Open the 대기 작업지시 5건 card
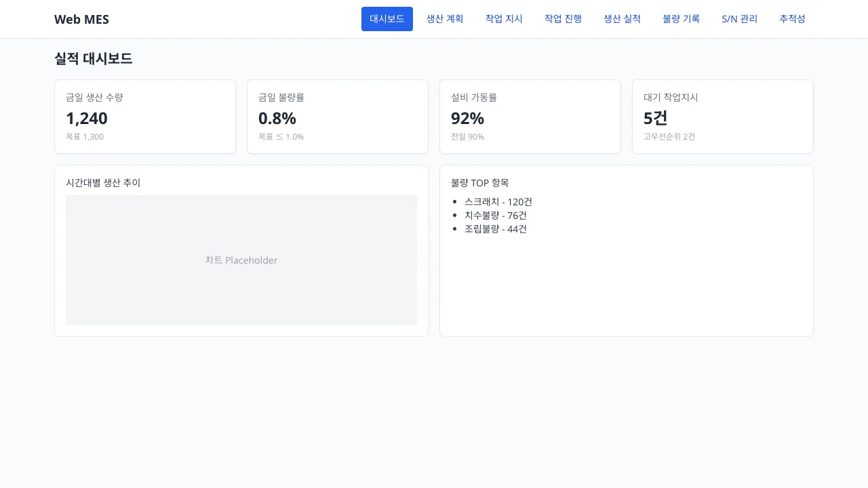 click(723, 117)
